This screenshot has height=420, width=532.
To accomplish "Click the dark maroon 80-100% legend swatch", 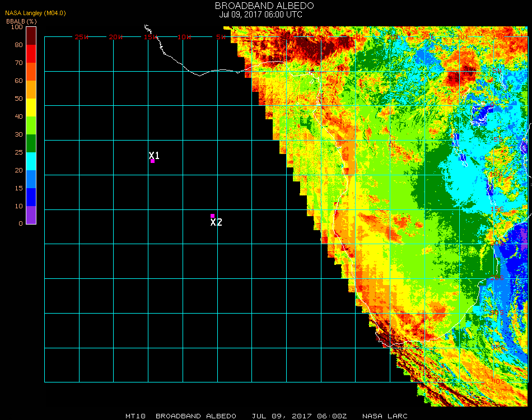I will point(31,36).
